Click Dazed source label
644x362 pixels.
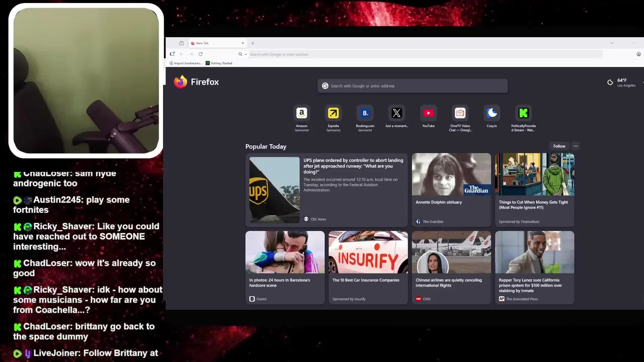[x=258, y=299]
